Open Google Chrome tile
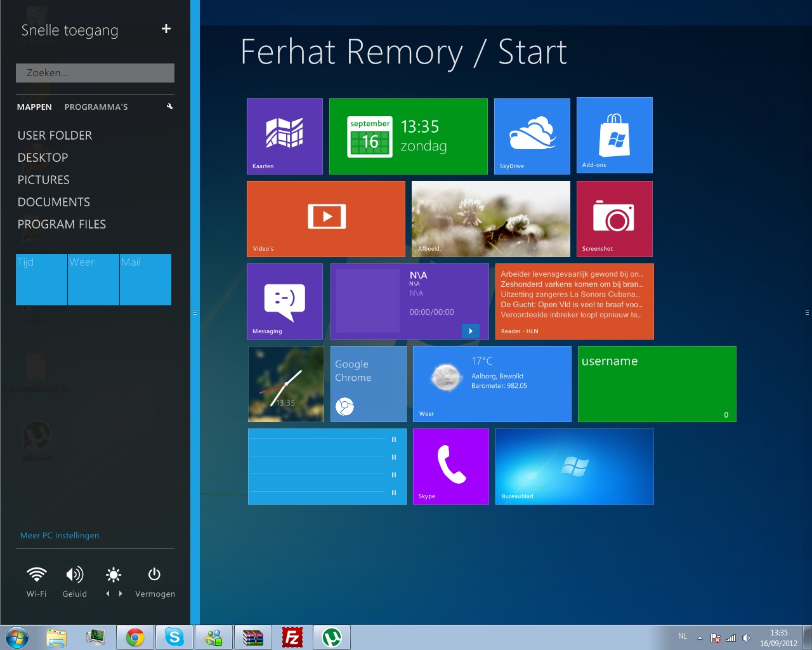 (368, 383)
